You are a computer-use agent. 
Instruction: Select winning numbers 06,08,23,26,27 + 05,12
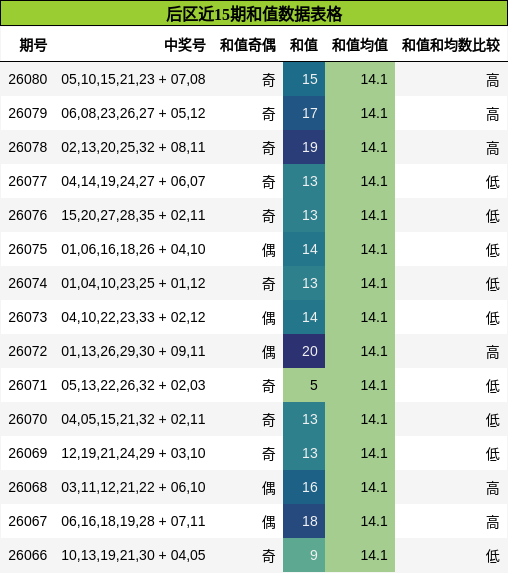coord(133,113)
